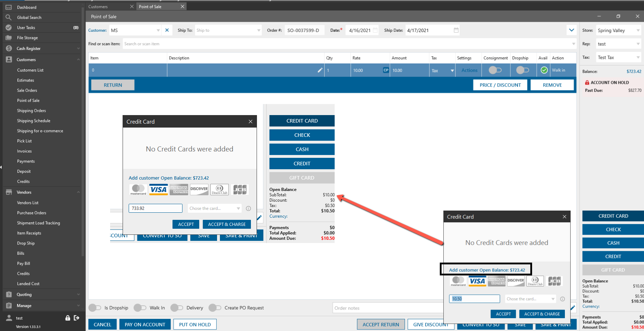This screenshot has width=644, height=331.
Task: Select Mastercard in the dialog showing 733.92
Action: coord(138,190)
